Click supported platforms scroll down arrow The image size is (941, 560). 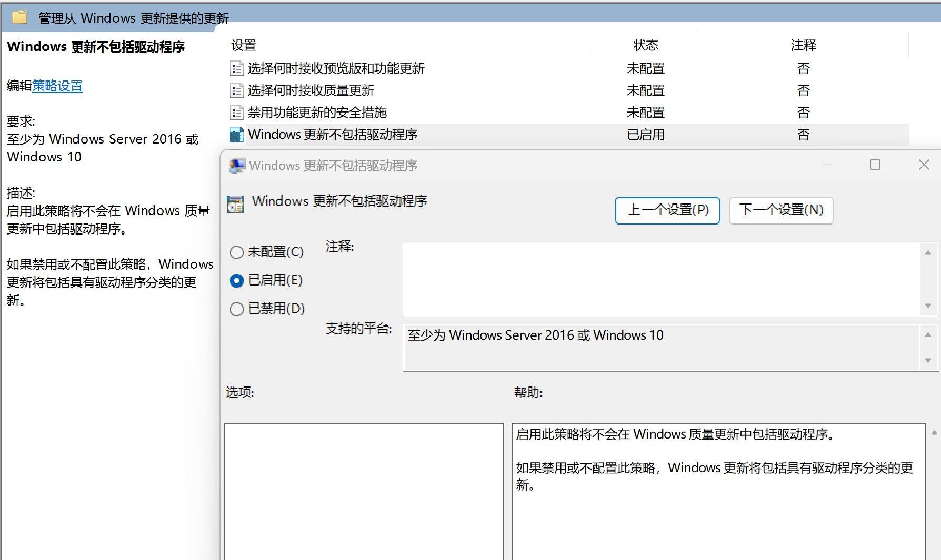point(928,361)
